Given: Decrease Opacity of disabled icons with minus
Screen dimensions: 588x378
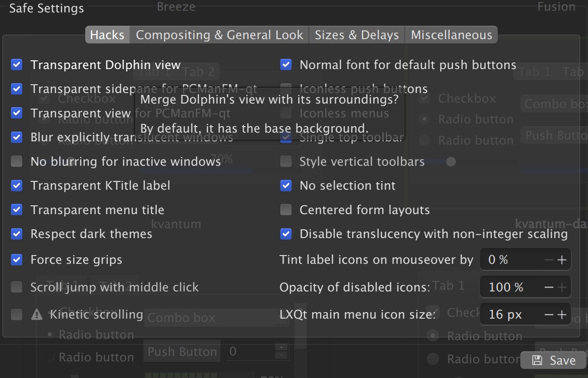Looking at the screenshot, I should point(549,288).
